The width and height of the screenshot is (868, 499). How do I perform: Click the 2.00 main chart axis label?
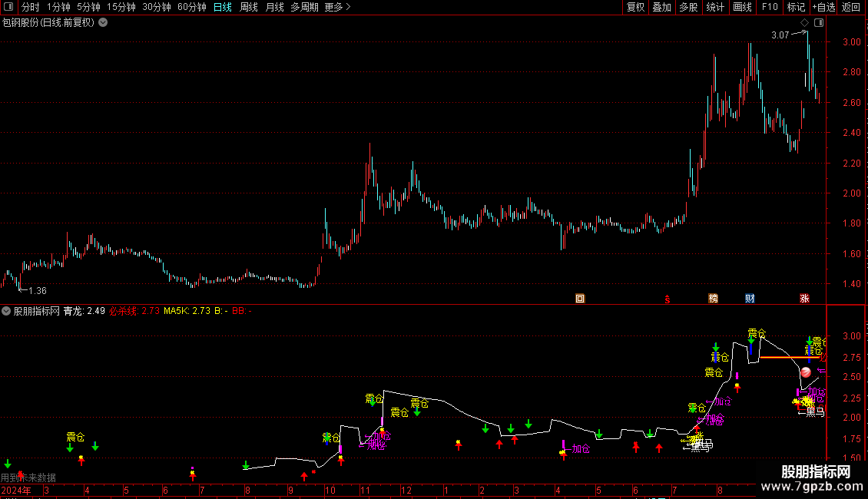click(x=851, y=193)
